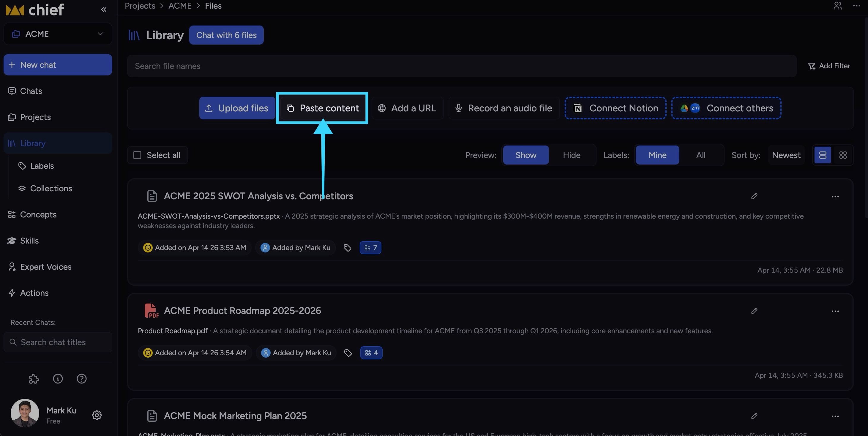Check the Select all checkbox

(137, 155)
